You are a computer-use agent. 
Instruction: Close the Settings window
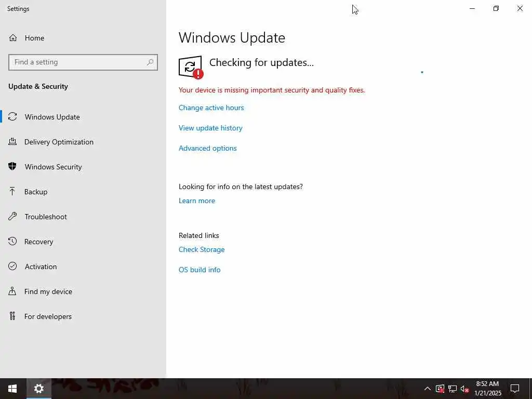coord(520,8)
